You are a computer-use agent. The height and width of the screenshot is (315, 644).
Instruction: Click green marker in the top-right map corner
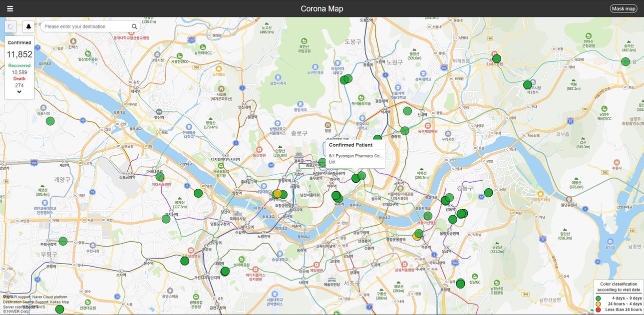coord(625,62)
